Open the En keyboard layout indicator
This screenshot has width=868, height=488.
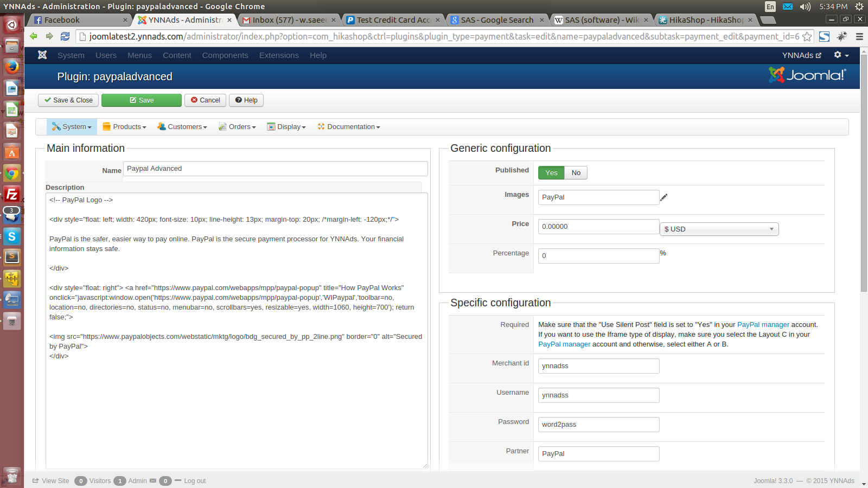[x=770, y=7]
